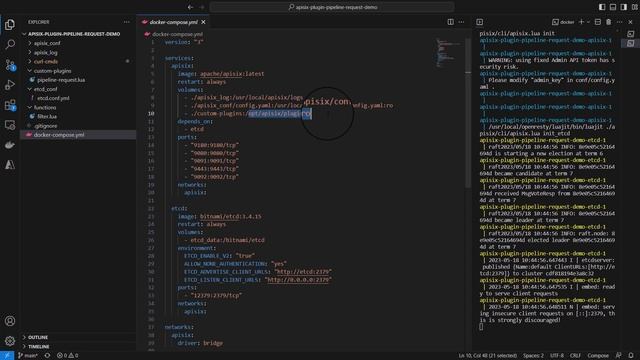Expand the apisix_conf folder
Image resolution: width=640 pixels, height=360 pixels.
[x=47, y=43]
